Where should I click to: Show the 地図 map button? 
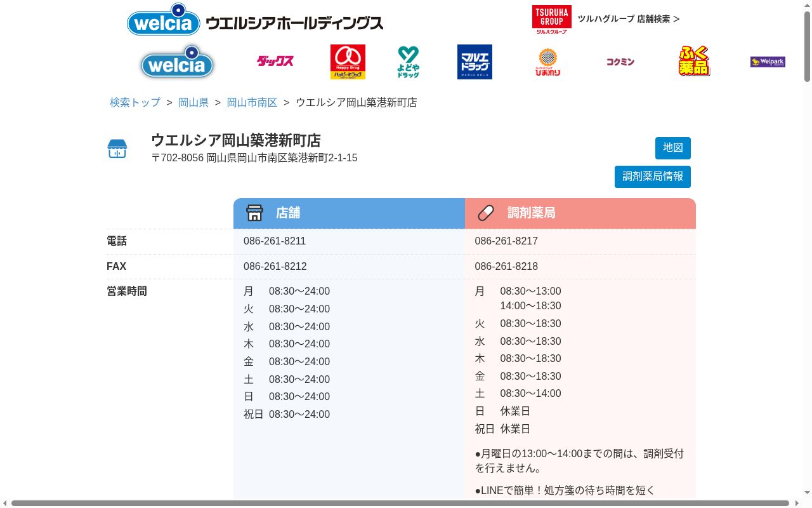click(673, 148)
